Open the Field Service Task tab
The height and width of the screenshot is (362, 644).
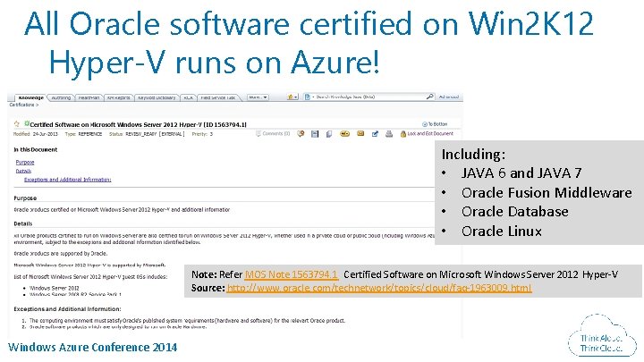(217, 97)
